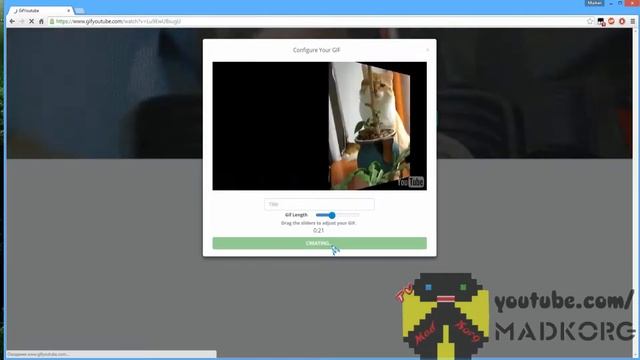Click the green padlock in the address bar
Screen dimensions: 640x360
[x=52, y=21]
